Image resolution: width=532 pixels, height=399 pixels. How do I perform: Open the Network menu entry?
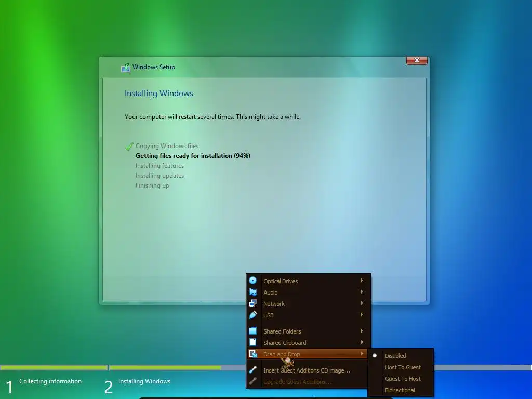(308, 303)
